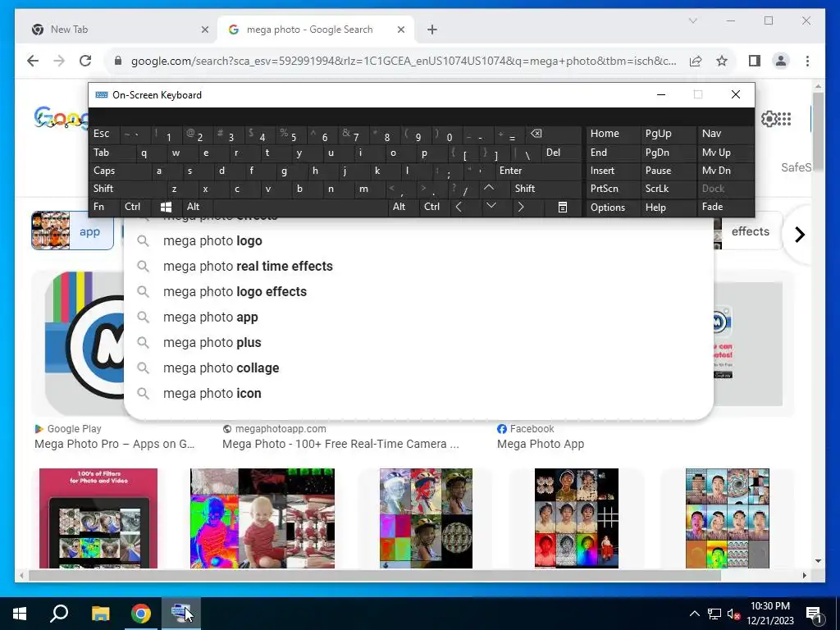This screenshot has height=630, width=840.
Task: Open taskbar search magnifier
Action: (x=59, y=614)
